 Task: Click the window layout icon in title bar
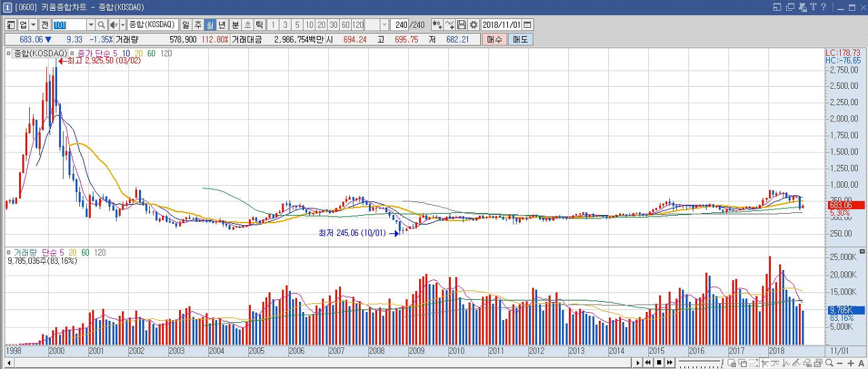[x=777, y=7]
